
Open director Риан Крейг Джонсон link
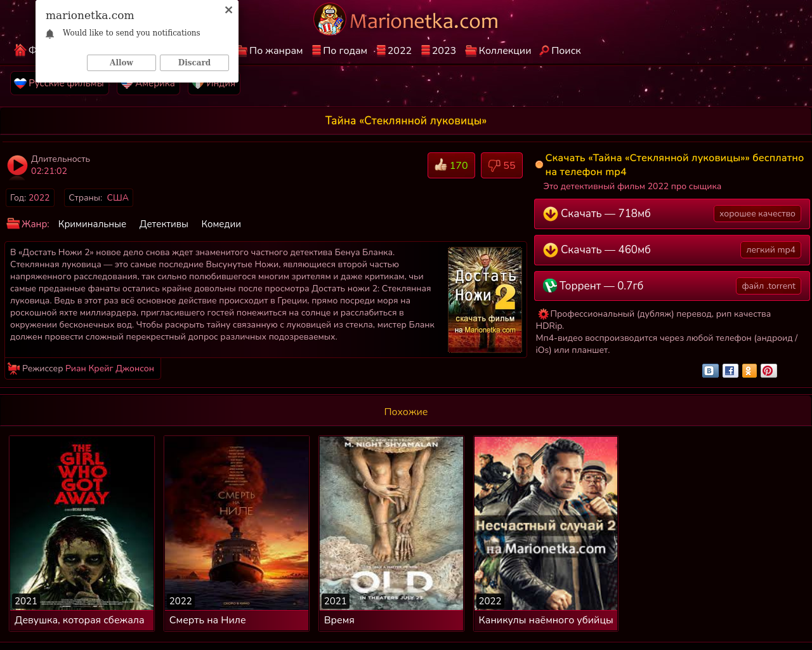coord(110,368)
